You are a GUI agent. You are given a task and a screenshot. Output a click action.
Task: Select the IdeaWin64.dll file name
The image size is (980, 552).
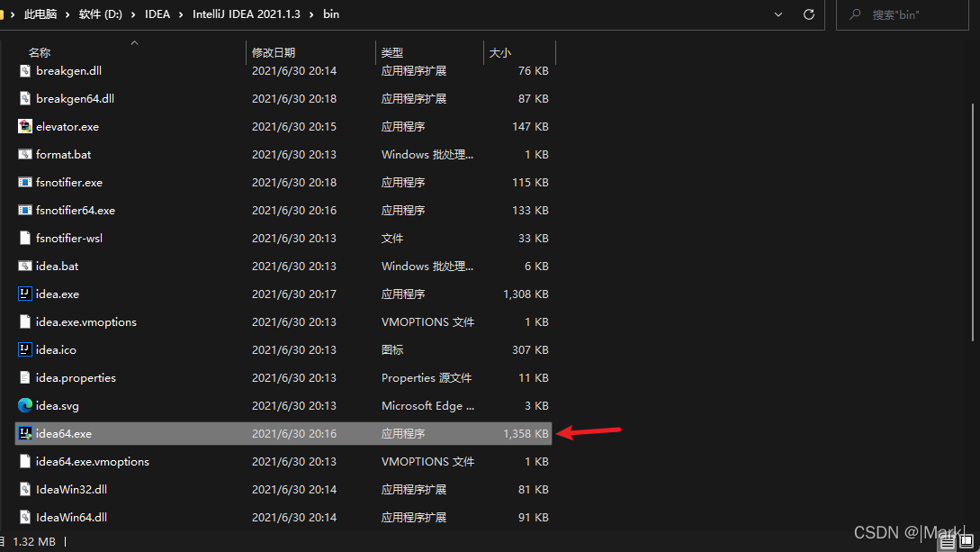pyautogui.click(x=71, y=517)
